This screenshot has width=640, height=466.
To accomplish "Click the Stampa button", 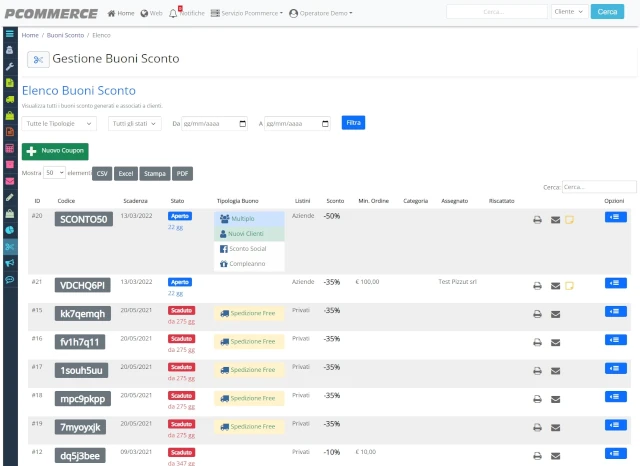I will coord(155,174).
